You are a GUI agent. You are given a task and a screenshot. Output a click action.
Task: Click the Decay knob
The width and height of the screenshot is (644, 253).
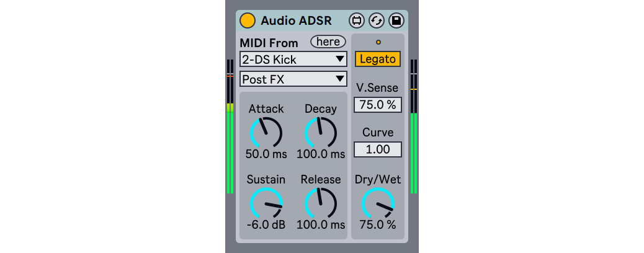[321, 132]
